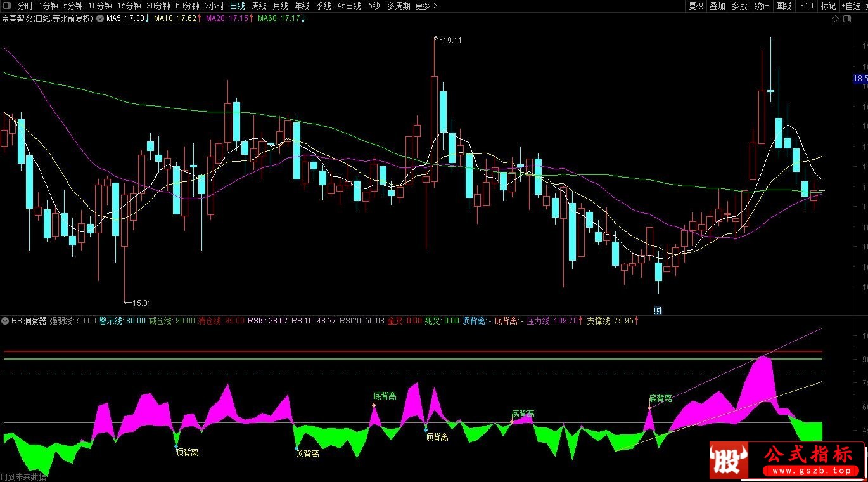The image size is (868, 482).
Task: Click the 19.11 high price label
Action: point(452,40)
